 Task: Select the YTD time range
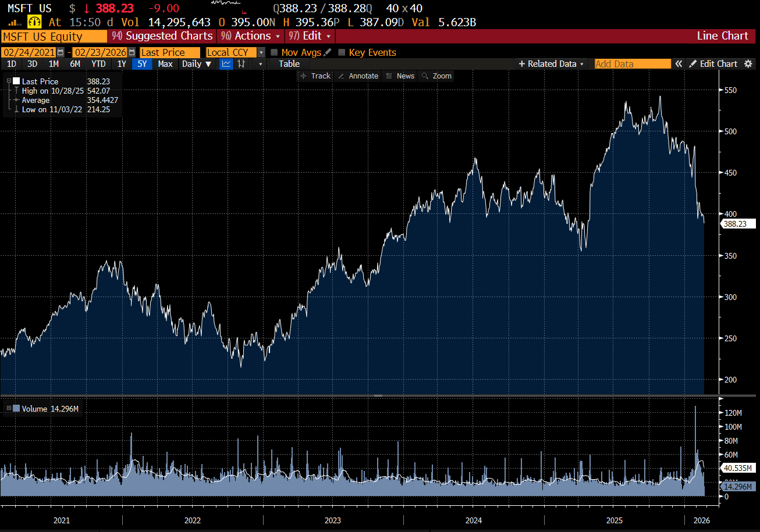coord(99,64)
